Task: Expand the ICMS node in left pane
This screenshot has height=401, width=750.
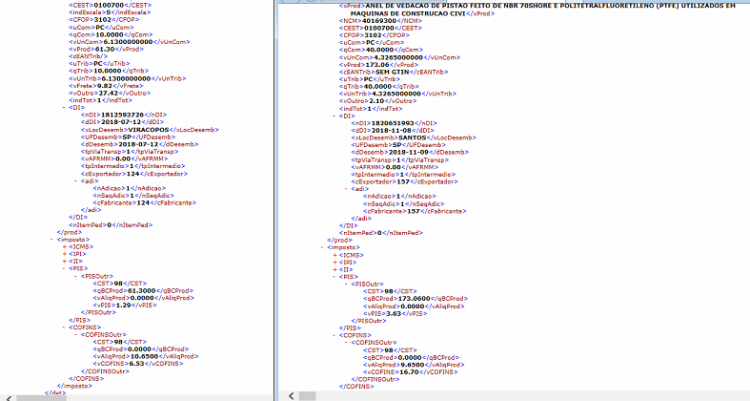Action: (x=64, y=247)
